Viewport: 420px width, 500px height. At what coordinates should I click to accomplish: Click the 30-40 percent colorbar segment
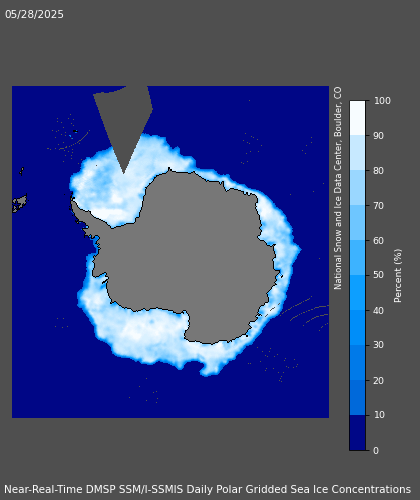coord(357,328)
